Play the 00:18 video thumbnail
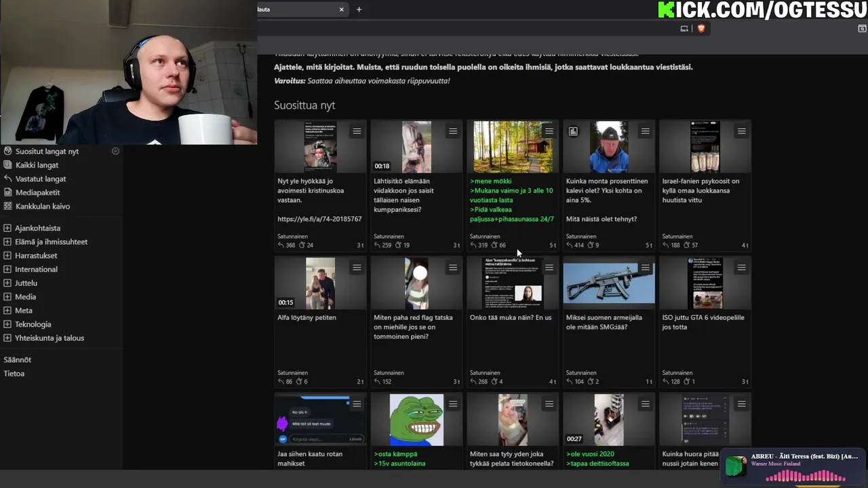Screen dimensions: 868x488 [416, 147]
